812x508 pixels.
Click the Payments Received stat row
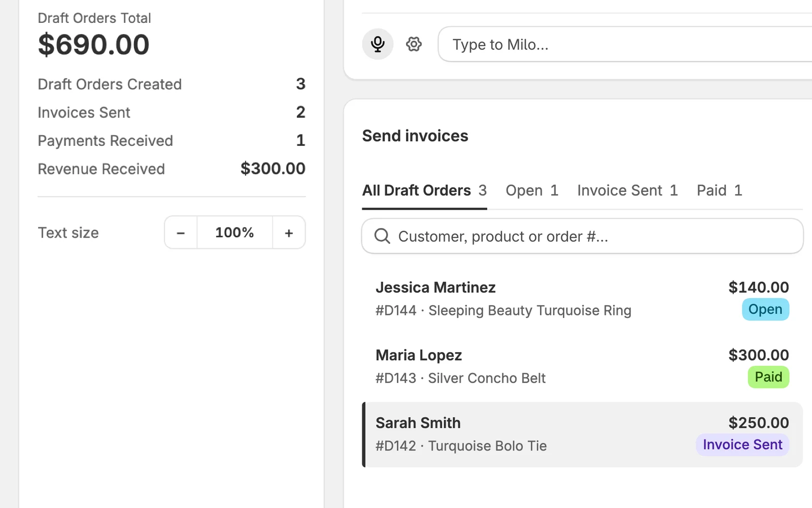coord(172,141)
